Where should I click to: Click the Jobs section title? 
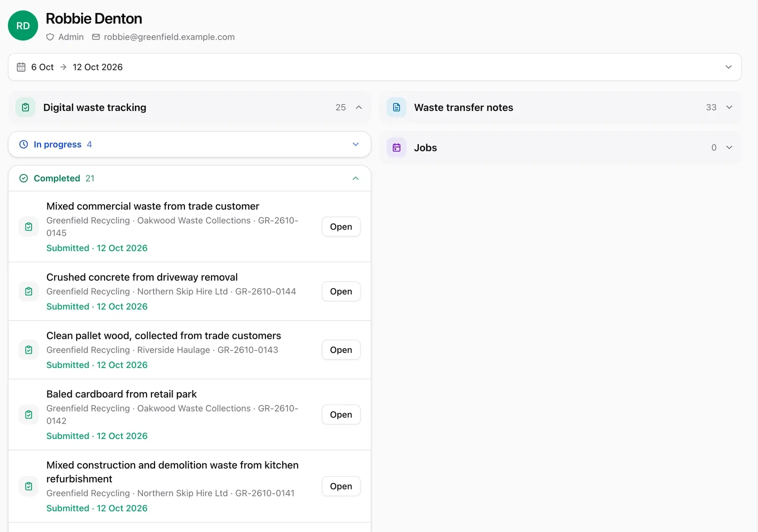(425, 147)
